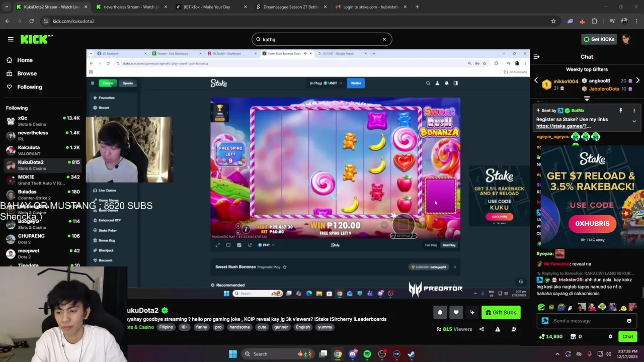Click the sparkle subscribe button
Image resolution: width=644 pixels, height=362 pixels.
point(472,312)
